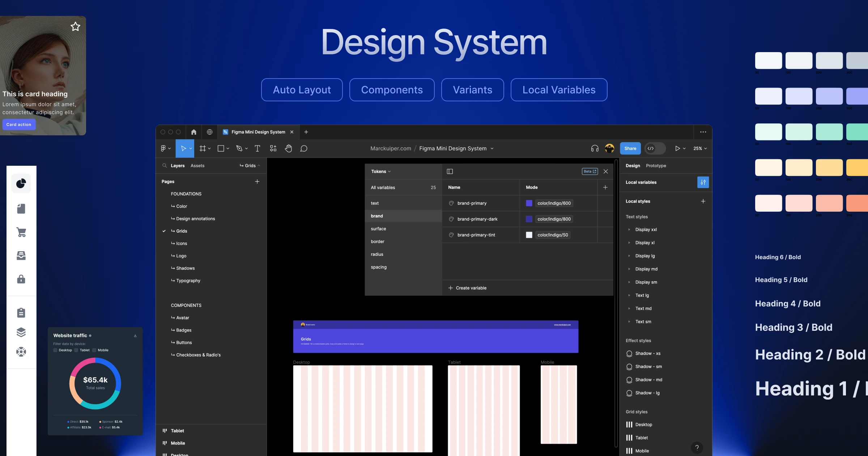Open the three-dots overflow menu

(703, 132)
